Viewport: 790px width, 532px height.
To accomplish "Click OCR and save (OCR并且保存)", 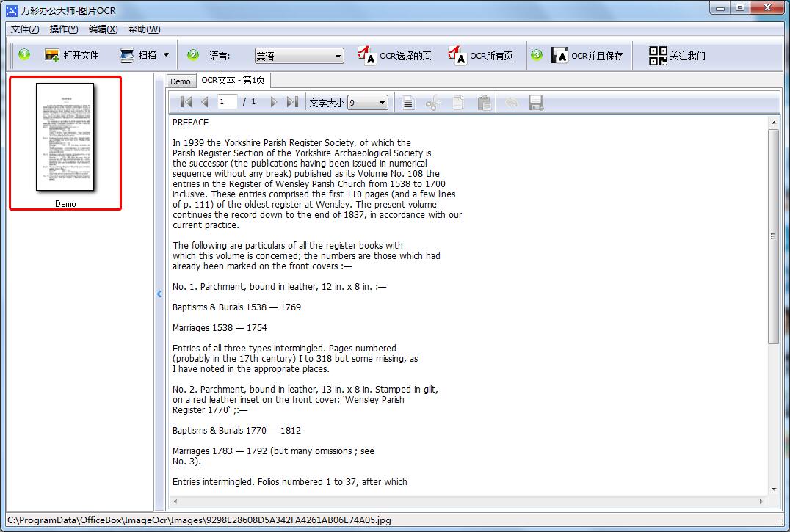I will [587, 56].
